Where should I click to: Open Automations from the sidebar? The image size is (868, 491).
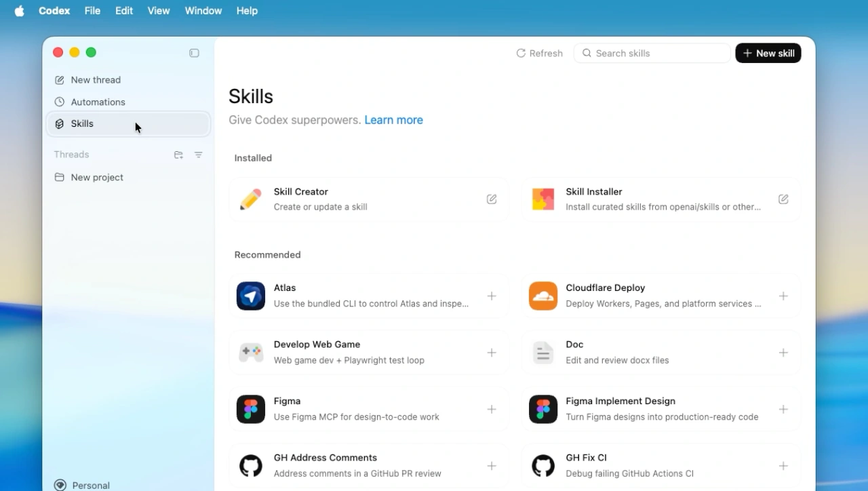(x=97, y=102)
